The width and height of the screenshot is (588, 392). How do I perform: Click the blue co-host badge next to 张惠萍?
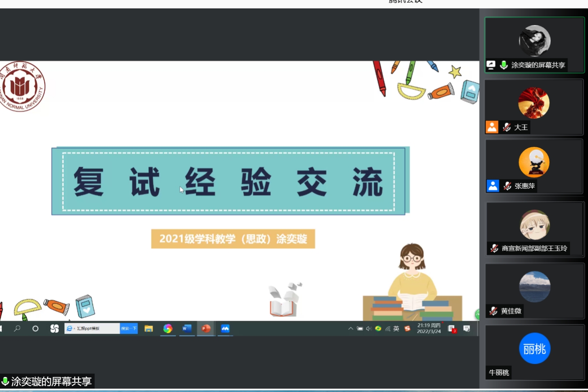493,186
